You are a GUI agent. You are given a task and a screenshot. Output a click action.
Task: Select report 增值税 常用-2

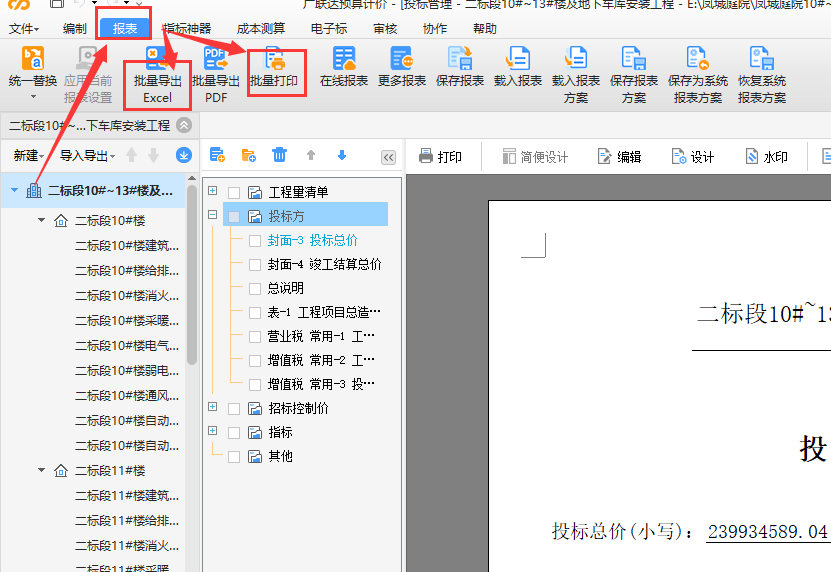coord(321,360)
